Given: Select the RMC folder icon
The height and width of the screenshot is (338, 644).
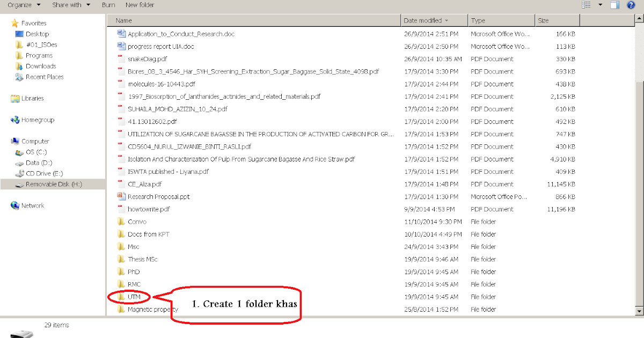Looking at the screenshot, I should (121, 284).
